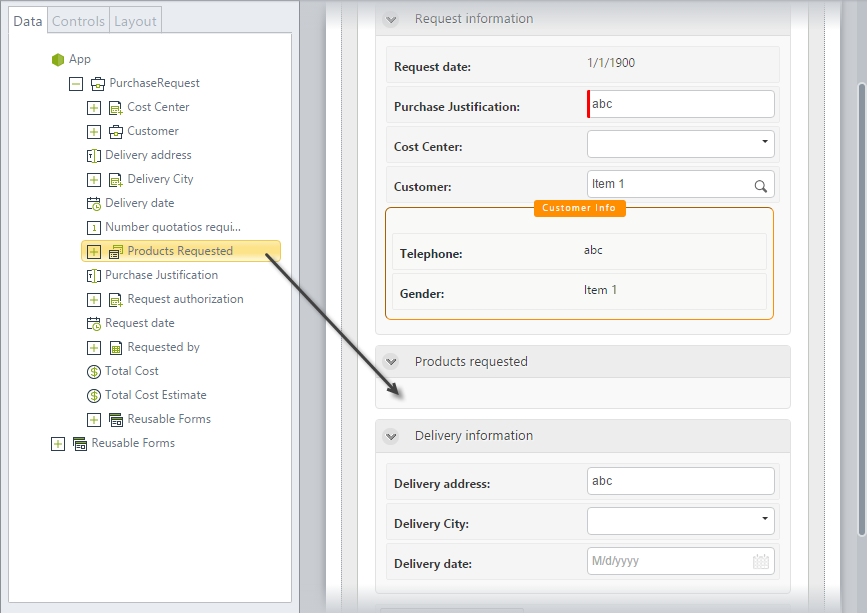Open the Cost Center dropdown
This screenshot has width=867, height=613.
coord(681,144)
